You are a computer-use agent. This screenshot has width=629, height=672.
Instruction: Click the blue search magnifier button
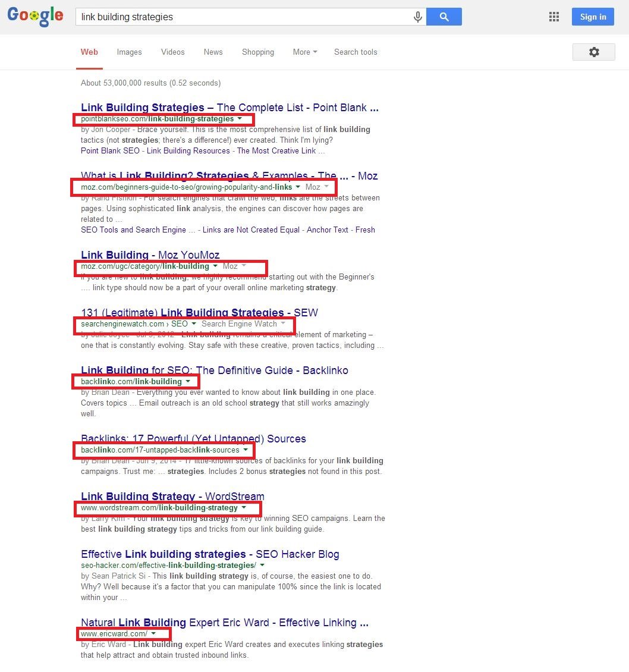coord(444,17)
